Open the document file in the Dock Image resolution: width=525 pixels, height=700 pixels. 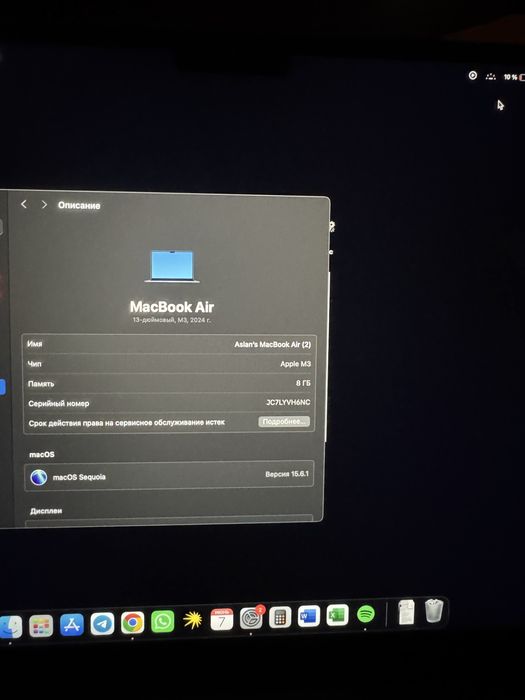coord(406,612)
